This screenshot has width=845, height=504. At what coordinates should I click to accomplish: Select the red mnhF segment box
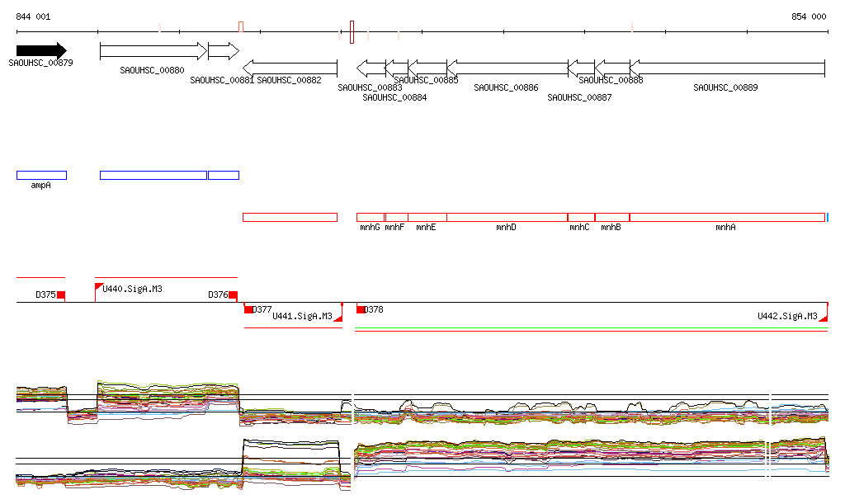click(397, 218)
